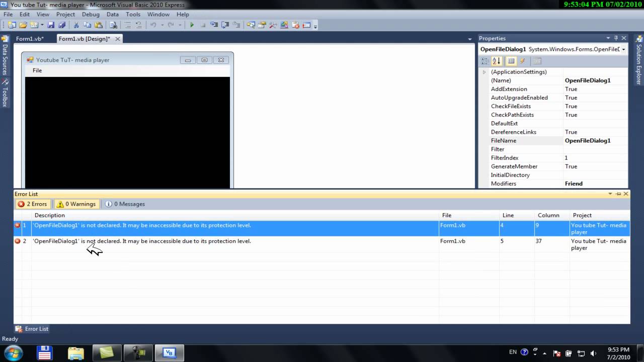The image size is (644, 362).
Task: Toggle the 2 Errors filter button
Action: tap(32, 204)
